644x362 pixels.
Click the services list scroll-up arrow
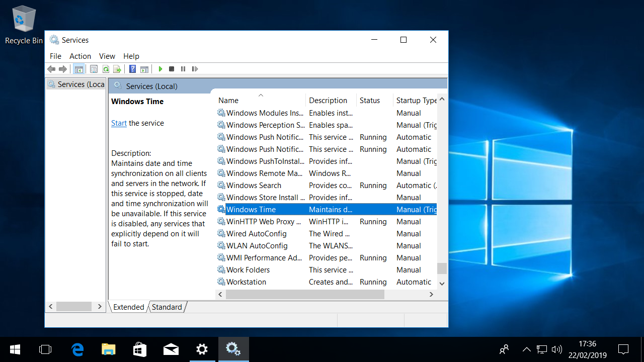tap(442, 100)
